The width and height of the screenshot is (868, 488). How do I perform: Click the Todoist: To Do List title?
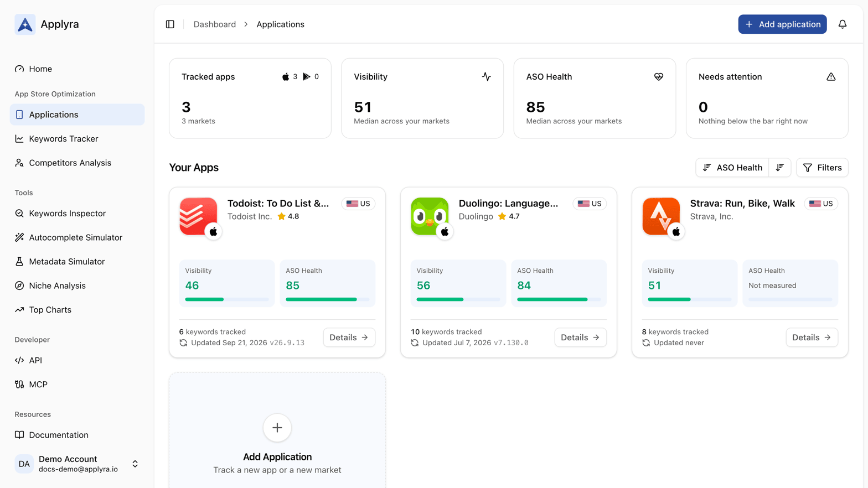[278, 204]
